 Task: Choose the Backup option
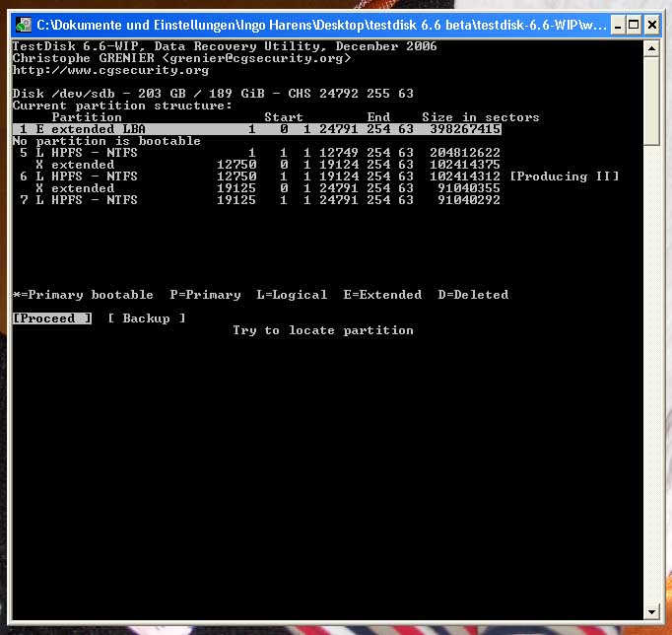pos(147,318)
